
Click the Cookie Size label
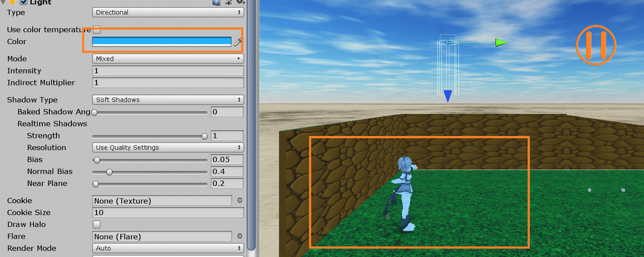click(29, 213)
